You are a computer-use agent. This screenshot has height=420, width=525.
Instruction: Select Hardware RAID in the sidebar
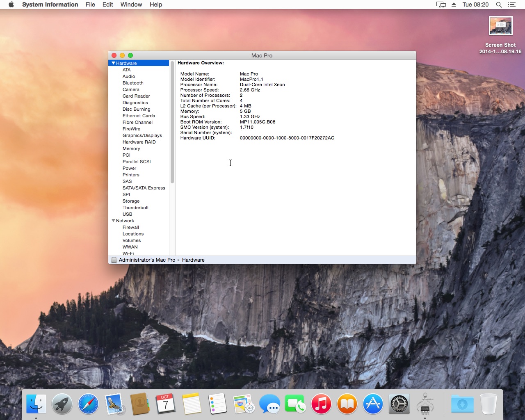pos(139,142)
